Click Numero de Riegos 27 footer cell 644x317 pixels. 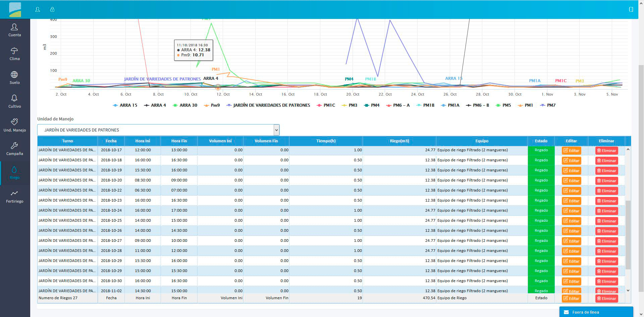click(x=67, y=298)
